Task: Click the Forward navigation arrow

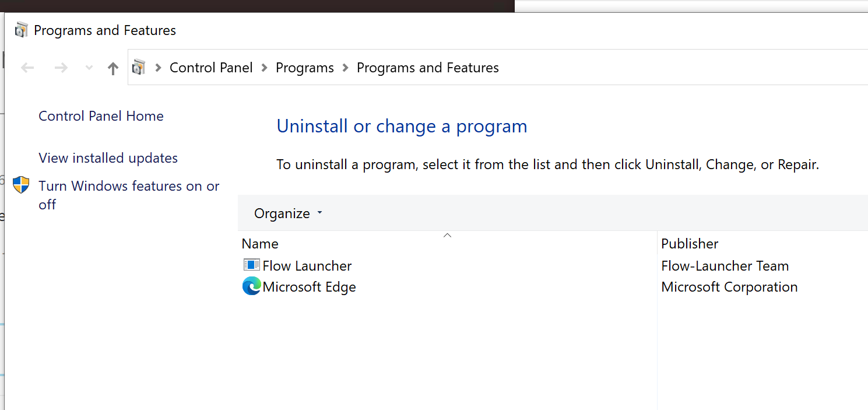Action: [x=61, y=68]
